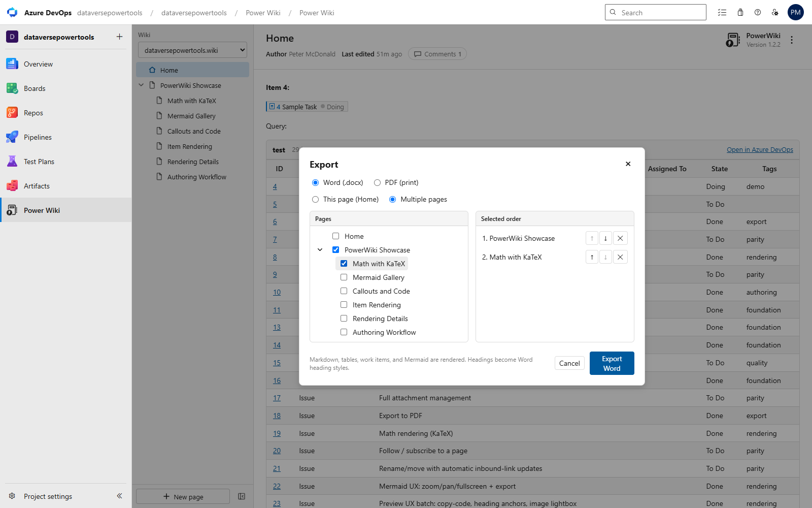
Task: Remove Math with KaTeX from selected order
Action: coord(620,257)
